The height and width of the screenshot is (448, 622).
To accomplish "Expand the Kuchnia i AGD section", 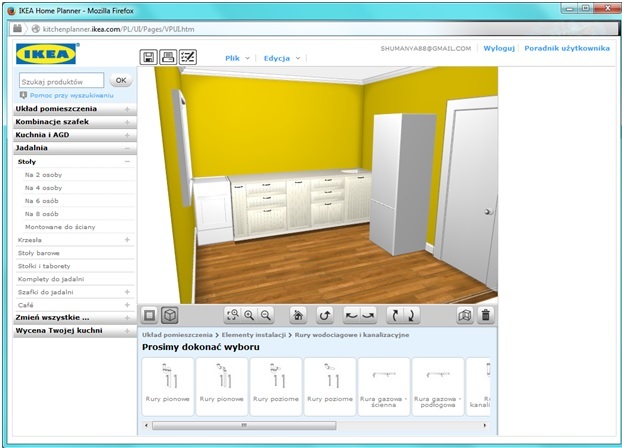I will (x=127, y=135).
